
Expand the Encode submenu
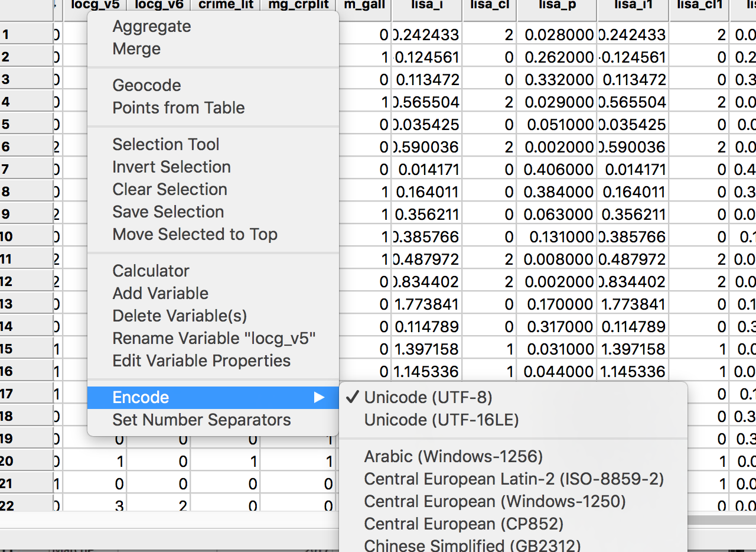tap(141, 397)
